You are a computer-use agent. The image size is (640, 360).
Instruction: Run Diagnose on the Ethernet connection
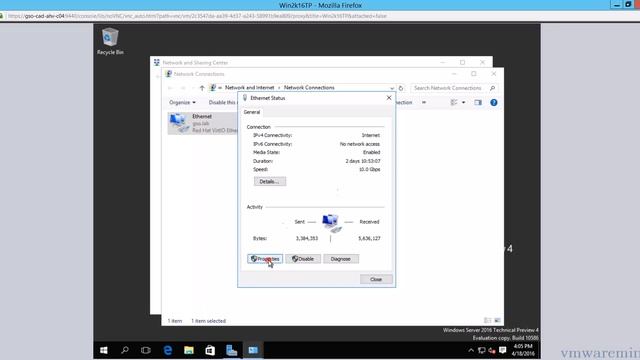coord(341,259)
